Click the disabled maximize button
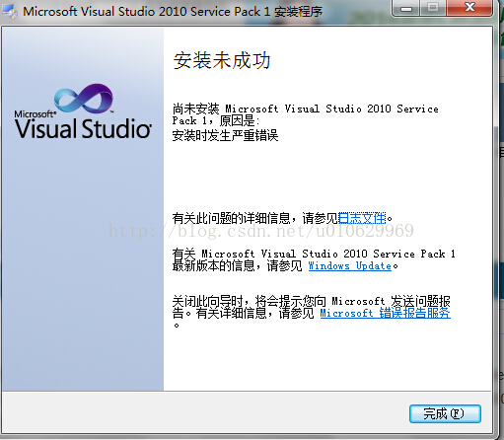 coord(433,8)
